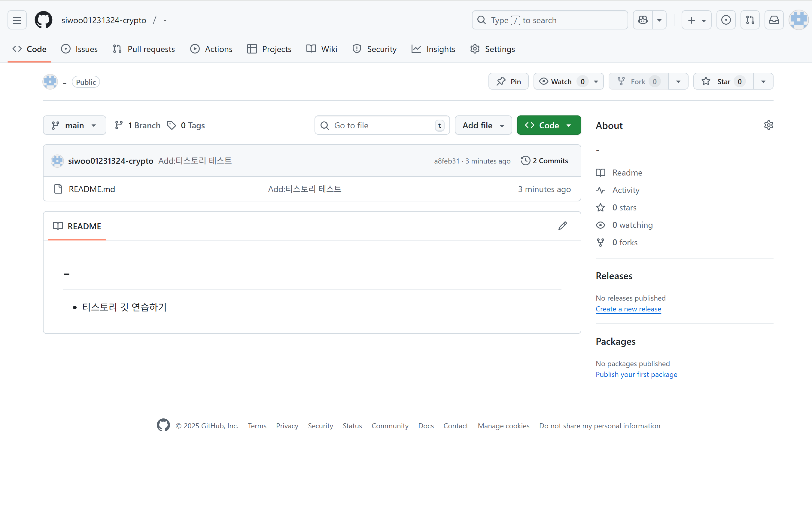Screen dimensions: 812x508
Task: Open the Add file dropdown
Action: (483, 125)
